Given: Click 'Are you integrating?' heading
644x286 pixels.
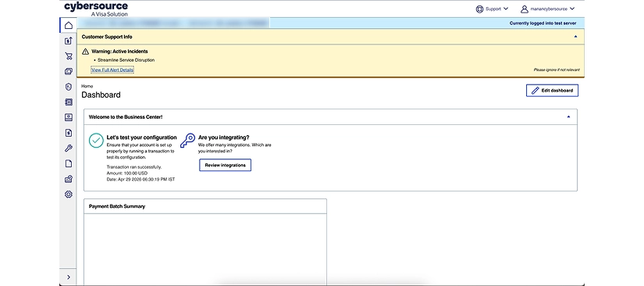Looking at the screenshot, I should coord(224,138).
